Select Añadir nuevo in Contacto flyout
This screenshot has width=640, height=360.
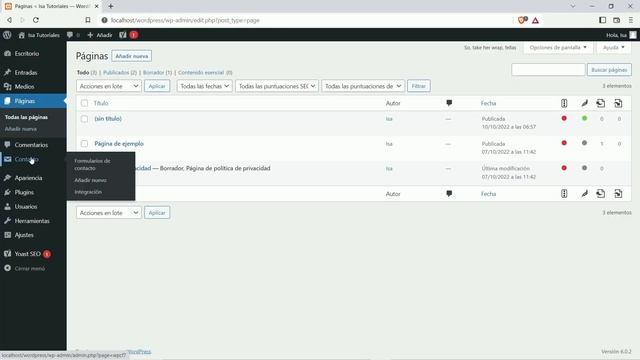pyautogui.click(x=90, y=180)
